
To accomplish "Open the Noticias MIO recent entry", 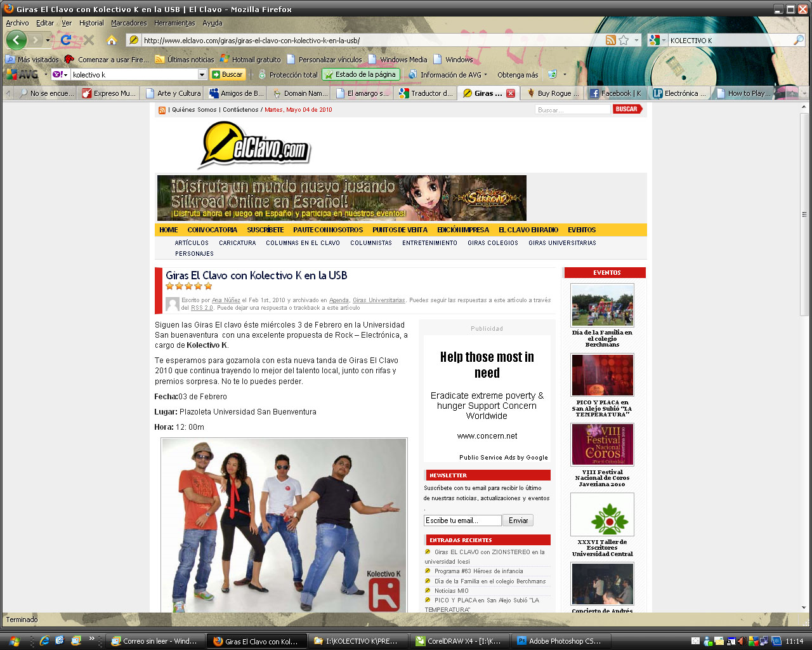I will click(x=452, y=591).
